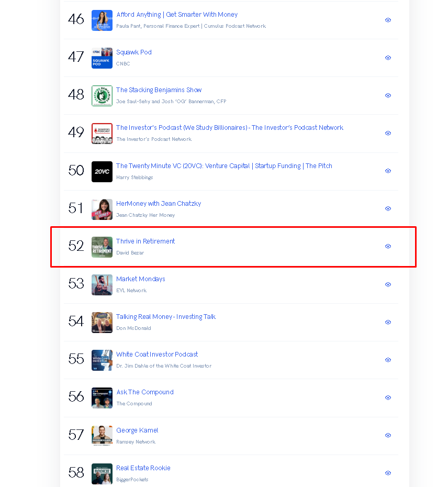
Task: Open Thrive in Retirement title link
Action: pos(145,241)
